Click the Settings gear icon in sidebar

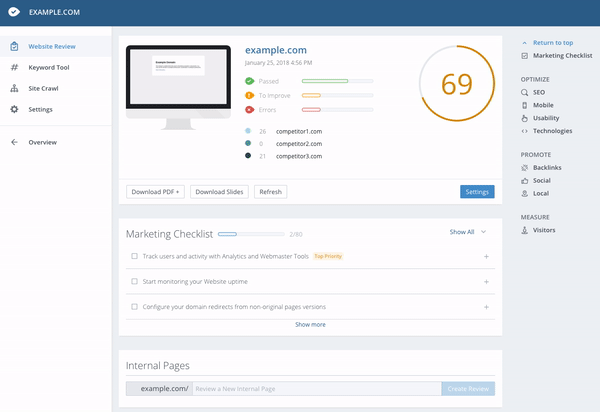pos(14,109)
